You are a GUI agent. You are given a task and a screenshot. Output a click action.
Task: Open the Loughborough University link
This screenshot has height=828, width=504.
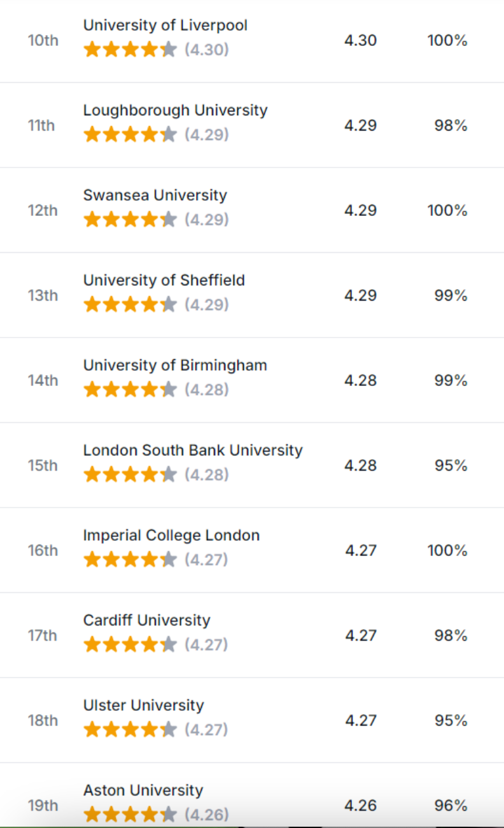tap(175, 110)
